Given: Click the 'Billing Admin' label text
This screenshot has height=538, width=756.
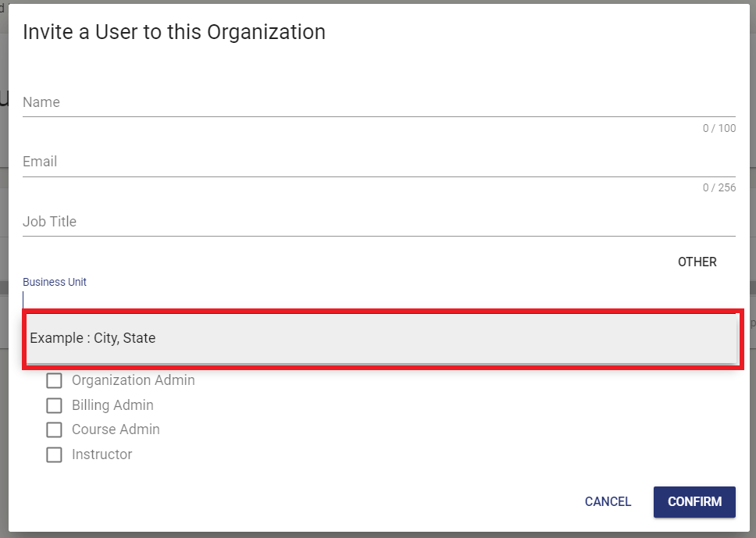Looking at the screenshot, I should click(112, 405).
